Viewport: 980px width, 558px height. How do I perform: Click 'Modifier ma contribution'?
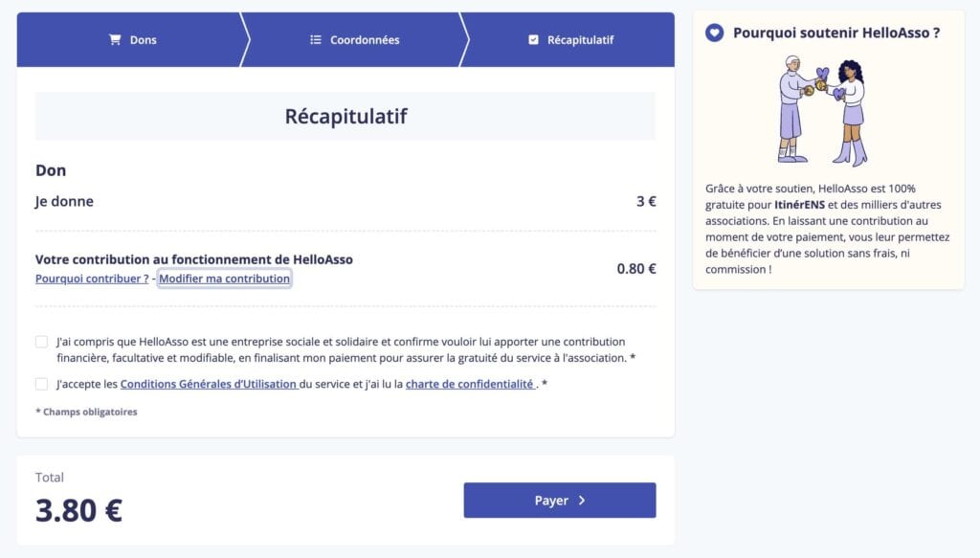pyautogui.click(x=224, y=279)
